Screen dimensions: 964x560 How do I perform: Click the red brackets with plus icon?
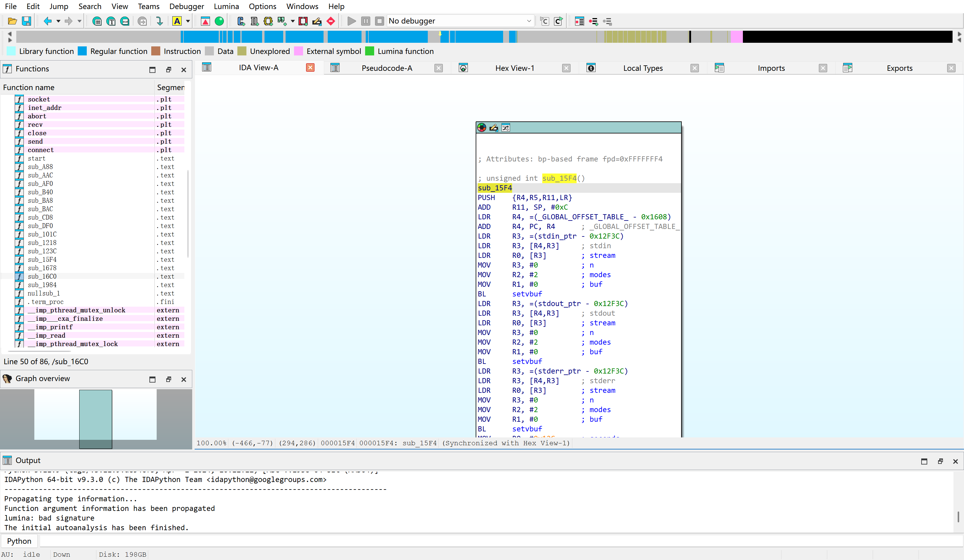303,21
